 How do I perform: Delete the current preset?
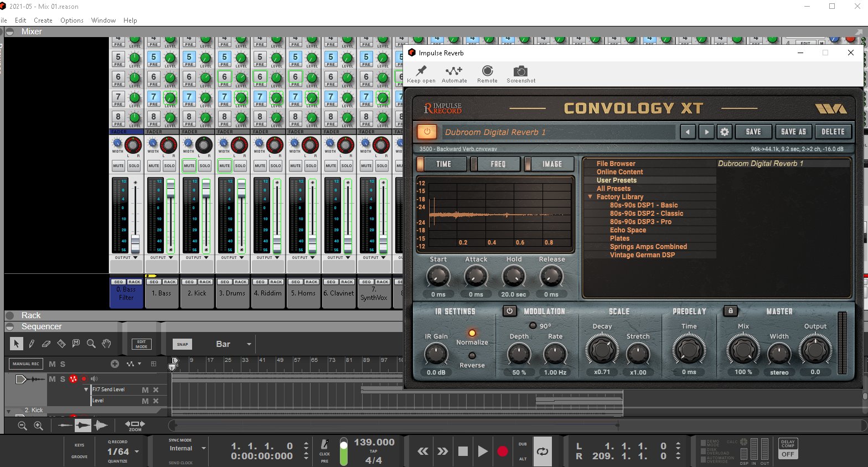833,132
